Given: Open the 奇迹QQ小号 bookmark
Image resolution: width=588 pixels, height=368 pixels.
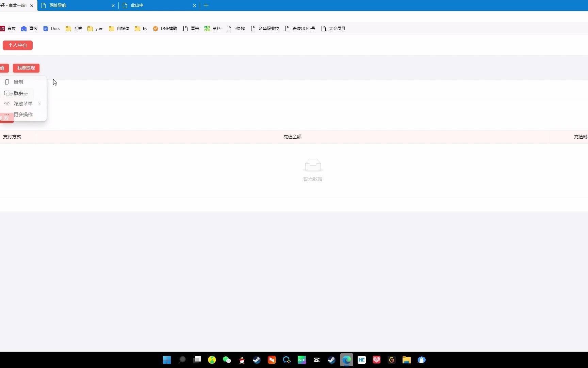Looking at the screenshot, I should [300, 29].
